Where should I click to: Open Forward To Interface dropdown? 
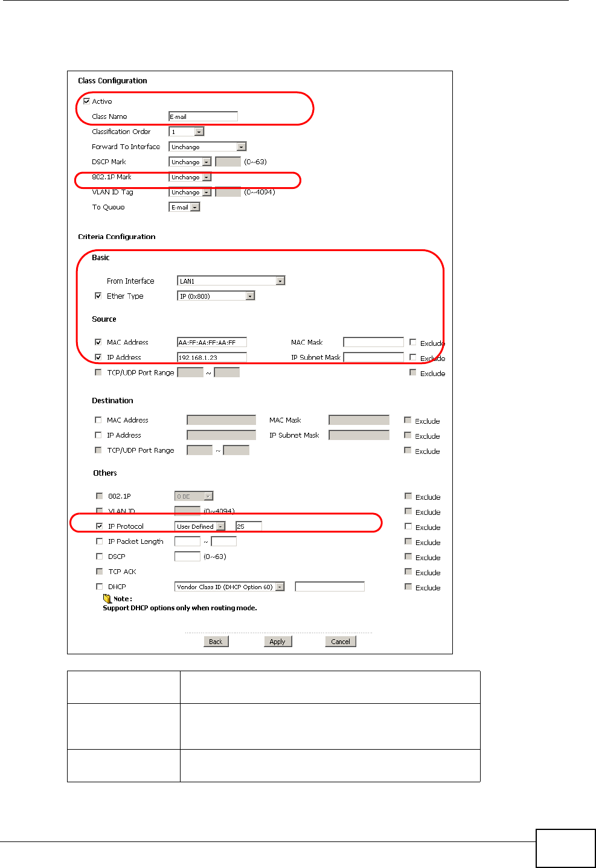pyautogui.click(x=208, y=147)
